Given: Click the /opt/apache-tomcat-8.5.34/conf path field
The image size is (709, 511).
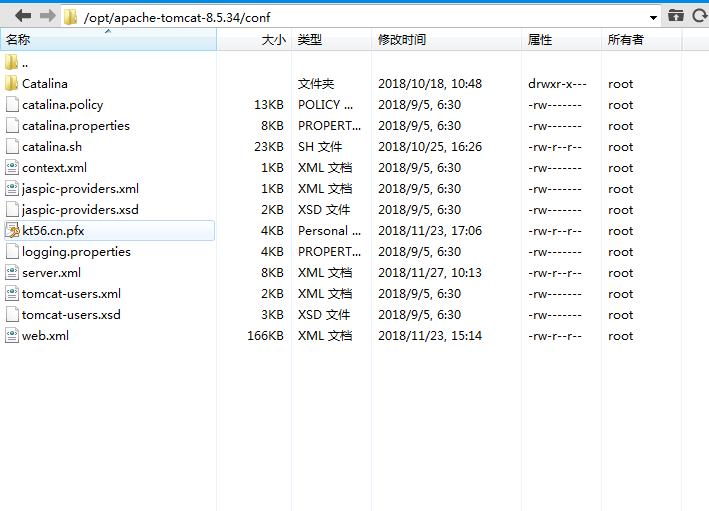Looking at the screenshot, I should pyautogui.click(x=360, y=18).
